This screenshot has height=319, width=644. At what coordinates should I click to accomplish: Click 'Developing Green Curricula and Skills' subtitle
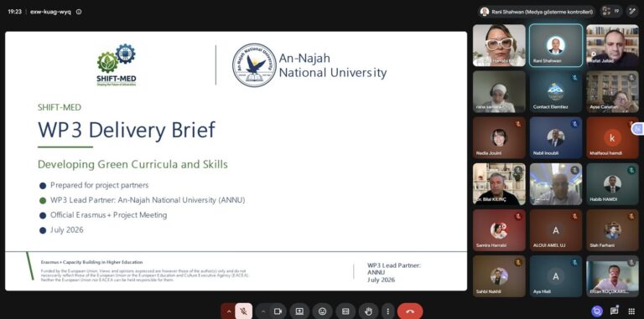tap(132, 164)
